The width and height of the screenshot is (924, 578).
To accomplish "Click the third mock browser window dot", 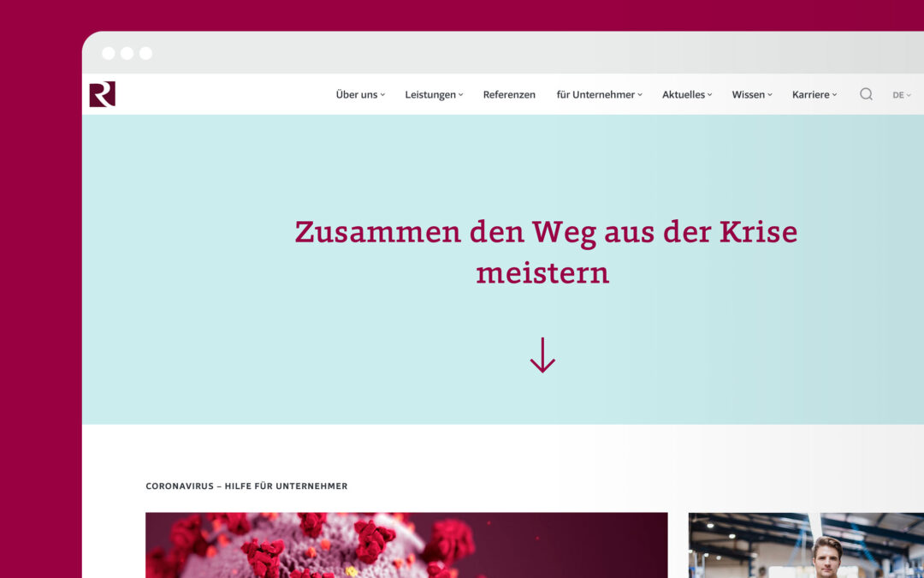I will [x=145, y=54].
